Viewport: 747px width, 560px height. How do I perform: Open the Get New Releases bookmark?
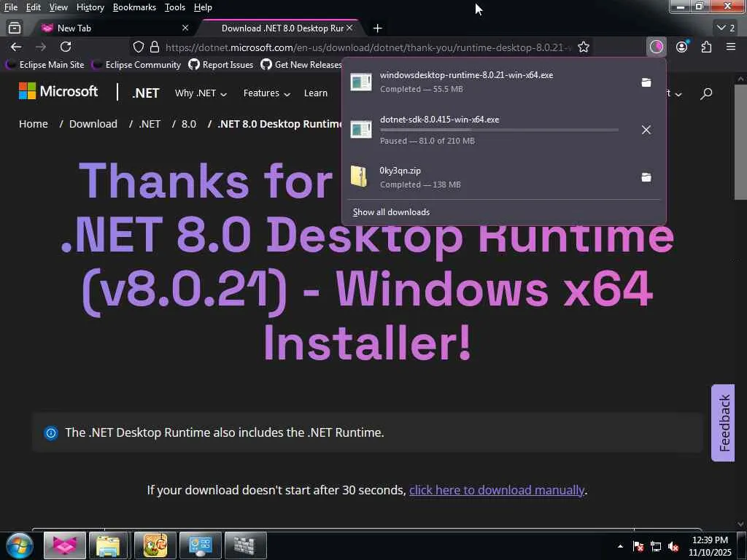301,65
